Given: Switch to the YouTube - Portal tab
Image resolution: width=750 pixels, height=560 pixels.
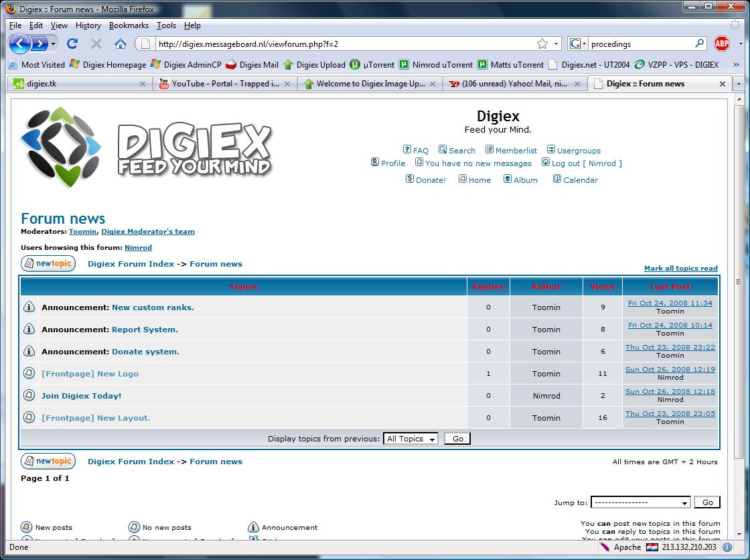Looking at the screenshot, I should pos(225,84).
